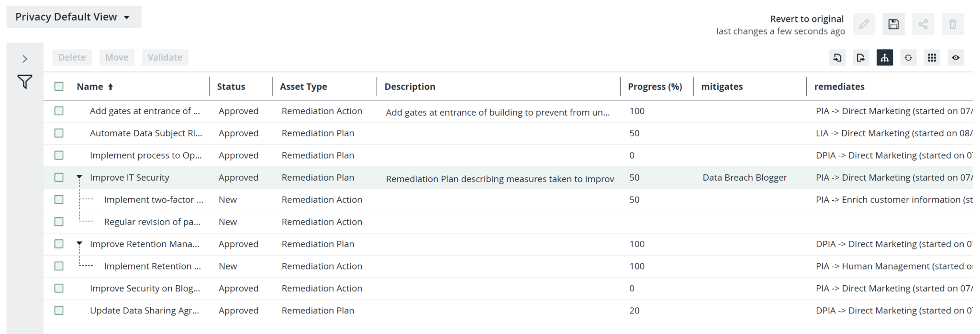The height and width of the screenshot is (334, 980).
Task: Click the share view icon
Action: coord(923,24)
